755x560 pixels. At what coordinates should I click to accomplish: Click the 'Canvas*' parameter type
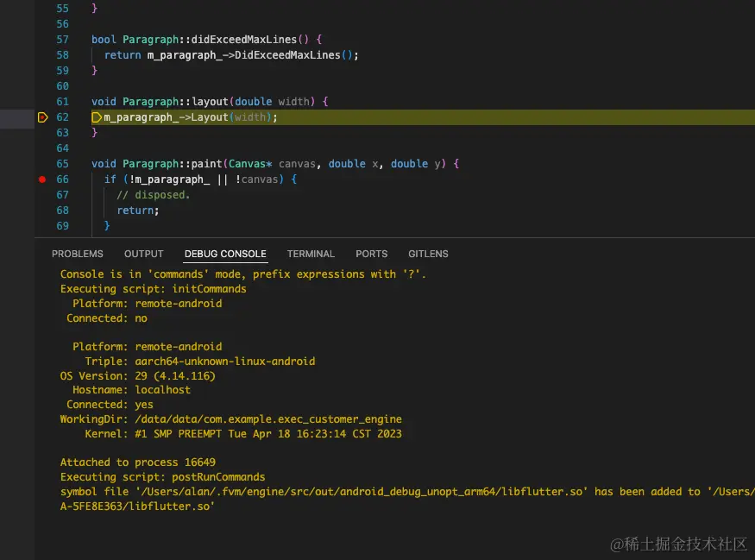[250, 164]
